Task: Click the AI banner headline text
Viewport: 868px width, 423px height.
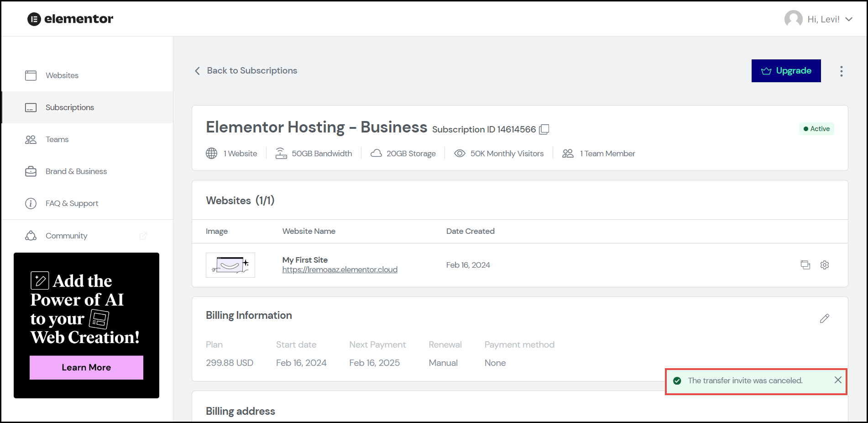Action: point(85,309)
